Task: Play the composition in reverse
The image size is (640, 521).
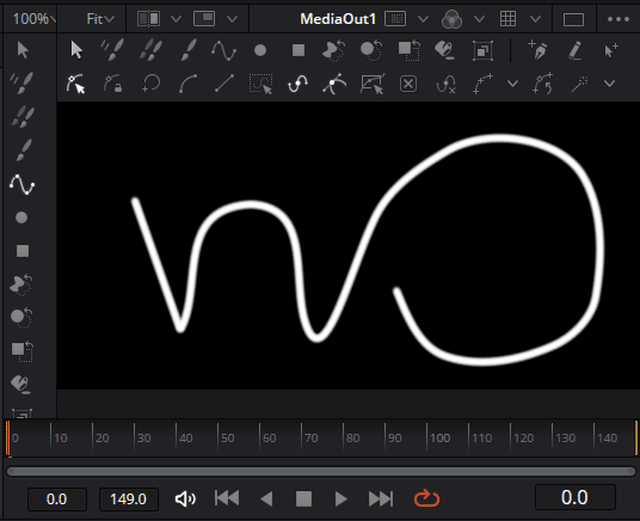Action: tap(267, 499)
